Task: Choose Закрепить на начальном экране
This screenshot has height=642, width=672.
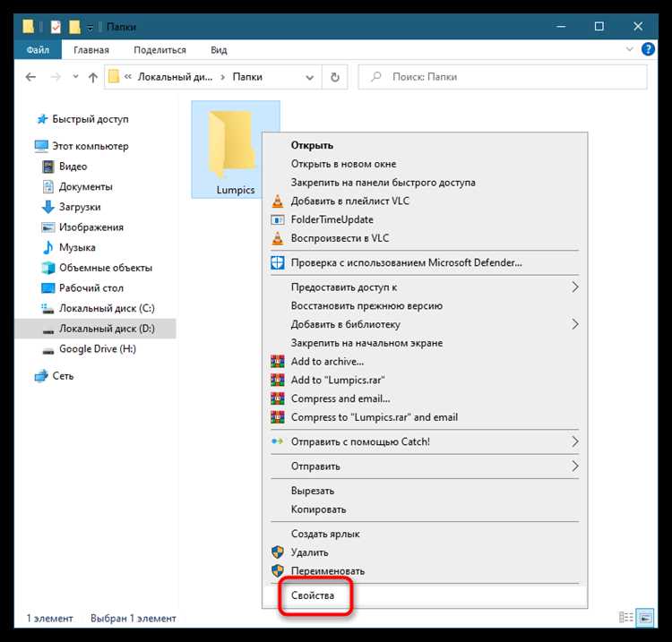Action: [x=425, y=343]
